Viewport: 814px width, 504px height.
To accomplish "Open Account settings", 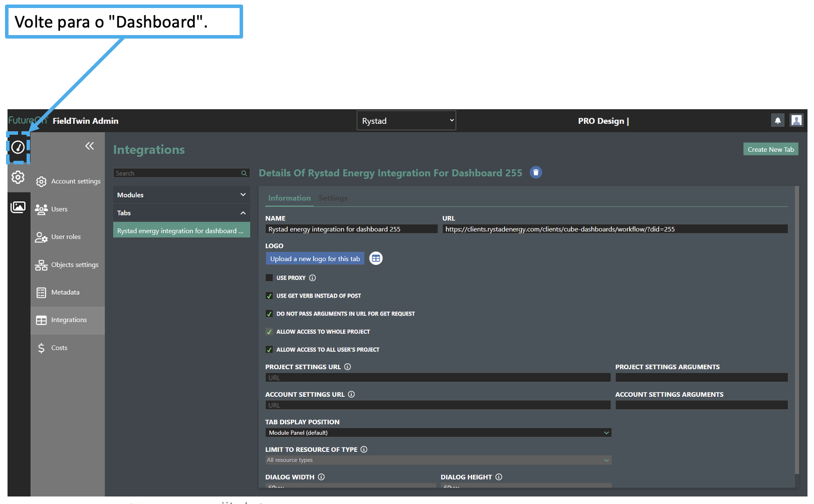I will (68, 181).
